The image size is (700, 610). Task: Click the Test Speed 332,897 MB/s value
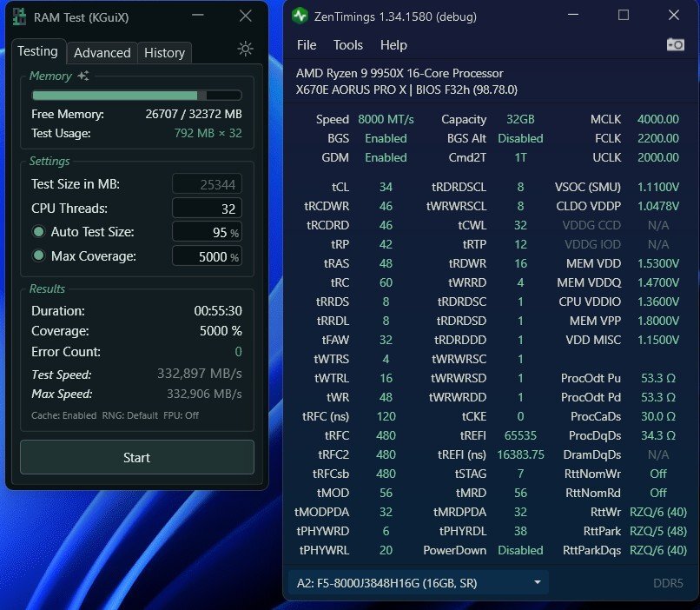[x=200, y=374]
